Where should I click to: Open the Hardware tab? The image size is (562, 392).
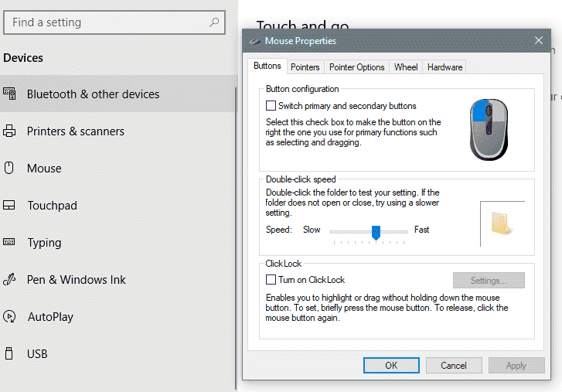[x=444, y=67]
